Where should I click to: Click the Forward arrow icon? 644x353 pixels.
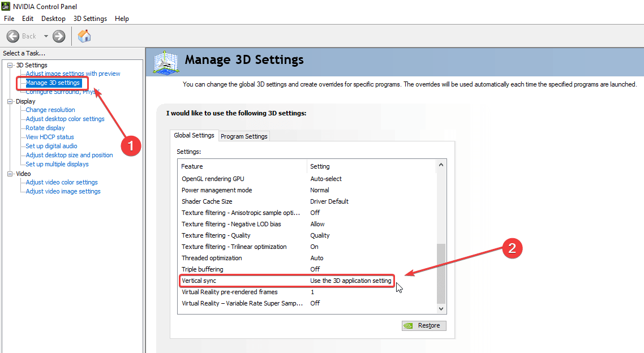click(59, 36)
